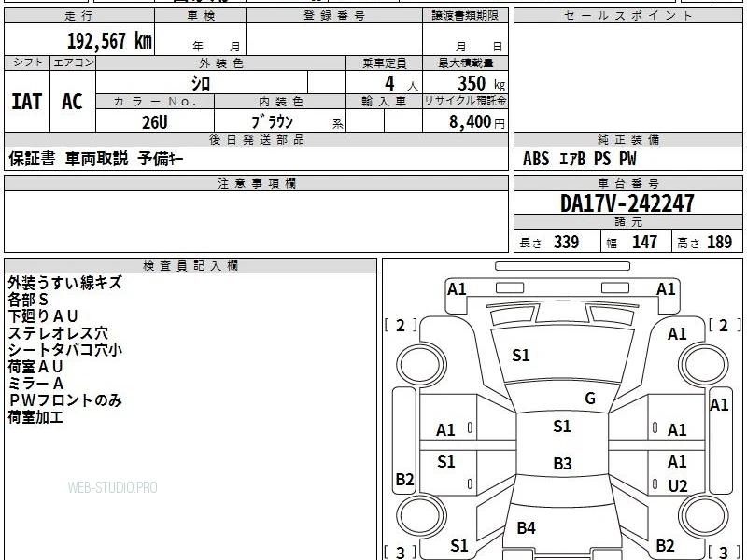The height and width of the screenshot is (560, 747).
Task: Click the 保証書 item
Action: coord(32,159)
